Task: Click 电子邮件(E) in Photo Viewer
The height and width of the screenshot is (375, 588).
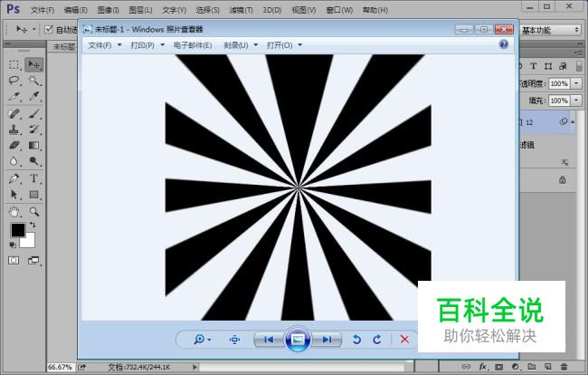Action: [193, 45]
